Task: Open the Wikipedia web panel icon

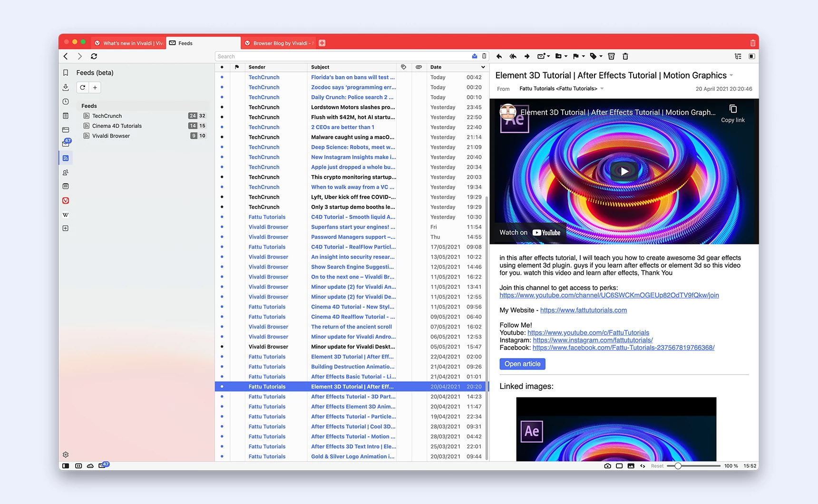Action: (x=66, y=214)
